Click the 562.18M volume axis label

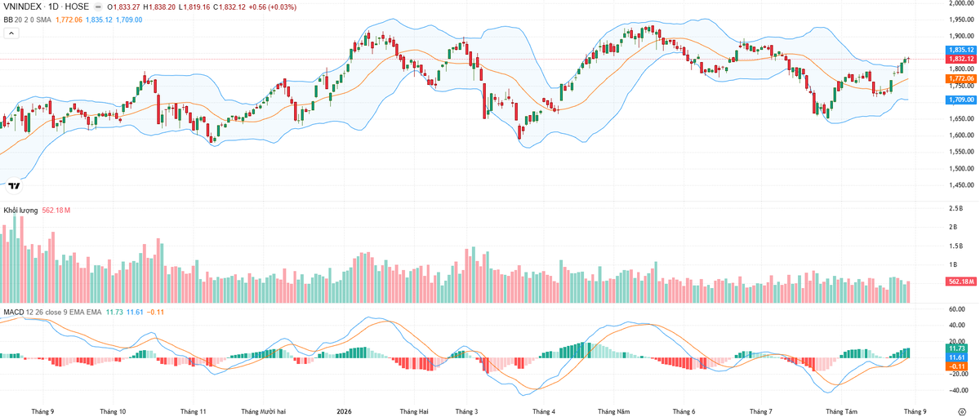coord(961,282)
